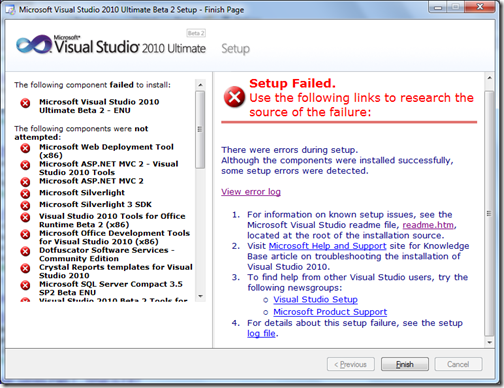Select 'Microsoft SQL Server Compact 3.5 SP2 Beta ENU' text
The width and height of the screenshot is (504, 388).
tap(111, 288)
